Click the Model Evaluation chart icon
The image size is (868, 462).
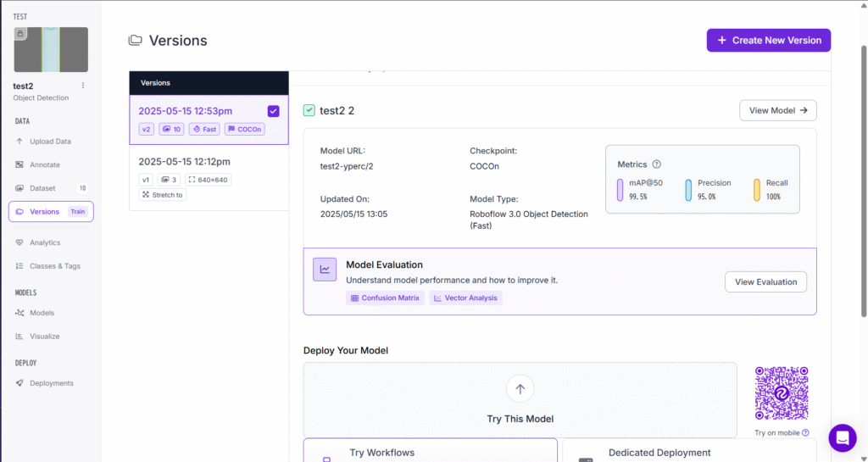point(325,270)
